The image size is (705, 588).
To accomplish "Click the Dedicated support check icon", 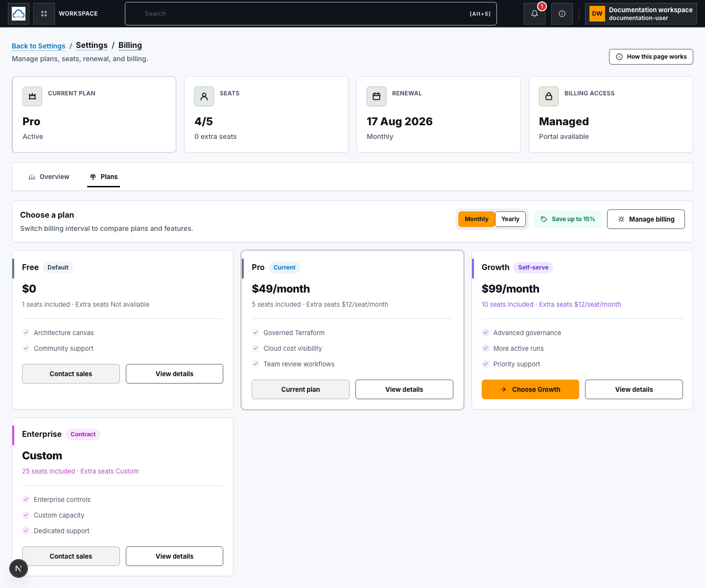I will pos(26,531).
